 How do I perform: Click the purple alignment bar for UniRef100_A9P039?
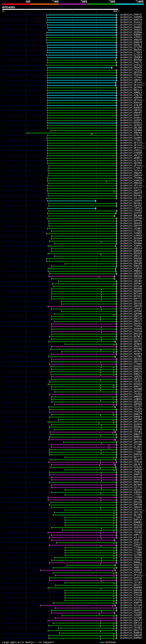point(83,307)
